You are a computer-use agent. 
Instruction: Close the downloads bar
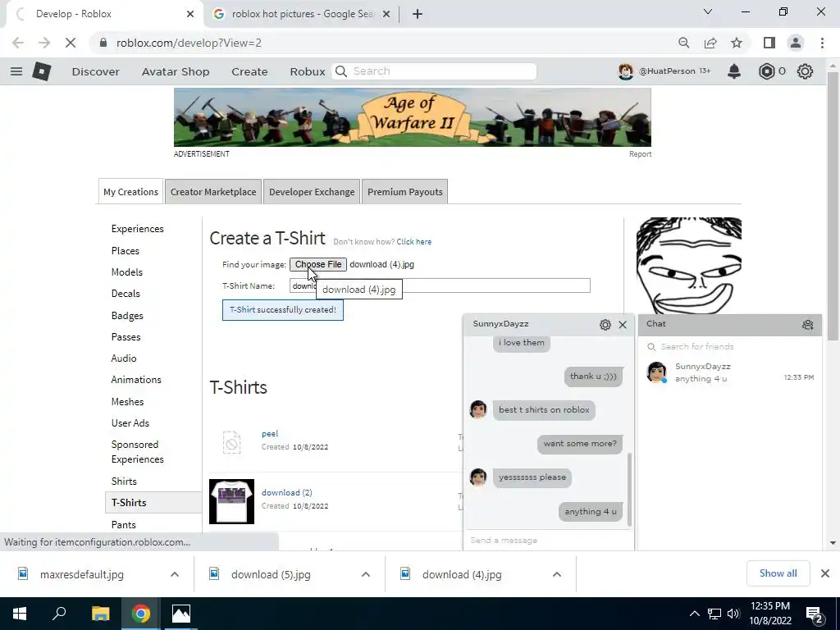pyautogui.click(x=825, y=573)
